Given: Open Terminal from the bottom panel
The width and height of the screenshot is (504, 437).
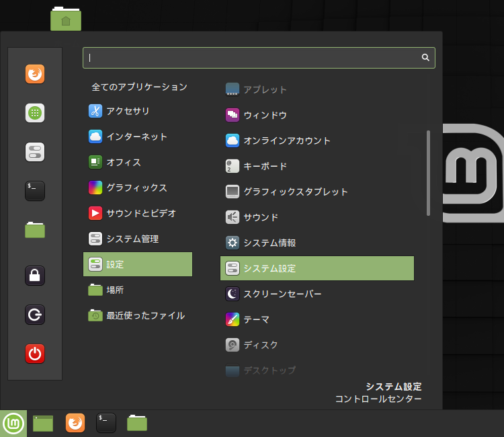Looking at the screenshot, I should pos(106,423).
